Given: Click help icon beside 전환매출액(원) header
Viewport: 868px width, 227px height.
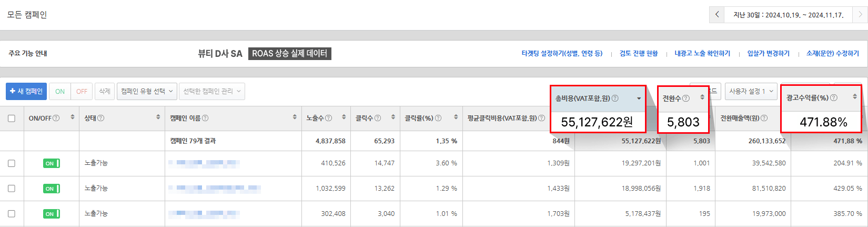Looking at the screenshot, I should [764, 118].
